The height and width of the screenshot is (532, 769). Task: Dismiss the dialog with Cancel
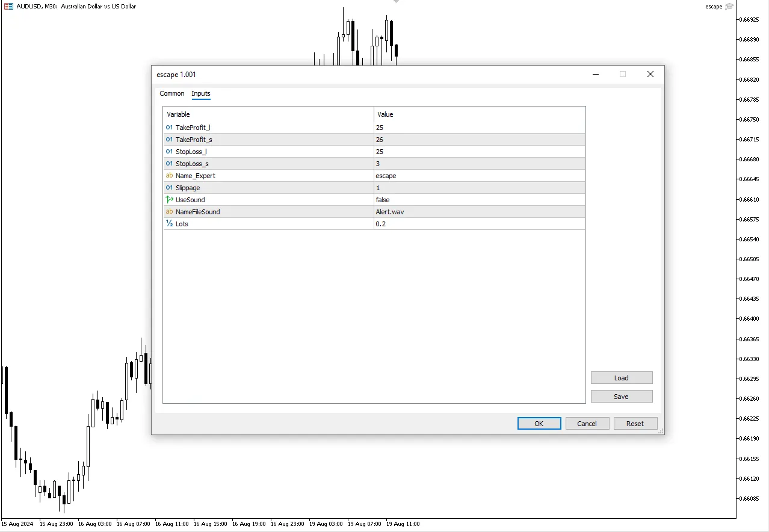[587, 423]
